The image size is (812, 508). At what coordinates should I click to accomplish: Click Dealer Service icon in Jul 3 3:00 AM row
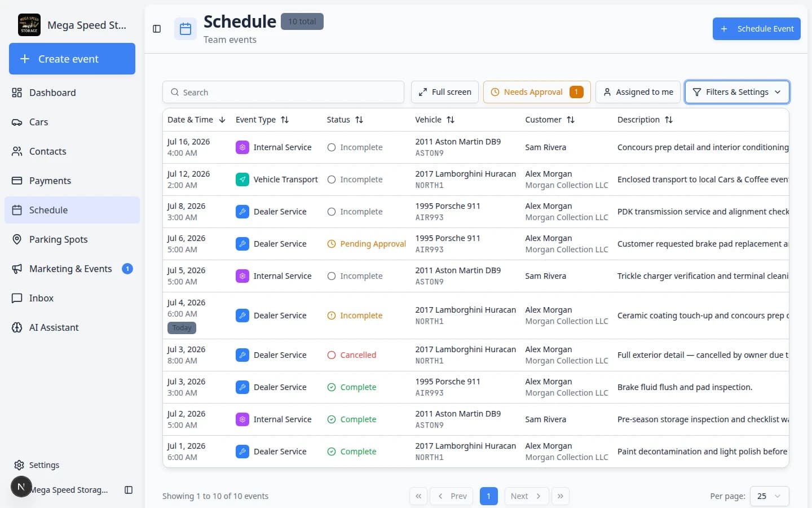pyautogui.click(x=242, y=387)
